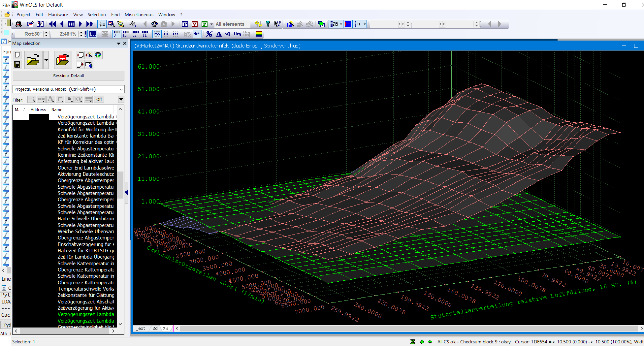Increase zoom with Z:461% spinner up

[x=81, y=32]
